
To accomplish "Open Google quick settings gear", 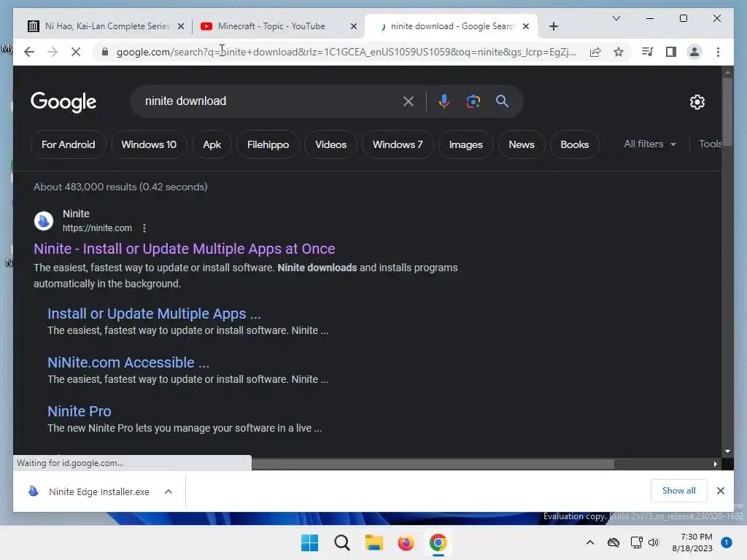I will point(697,102).
